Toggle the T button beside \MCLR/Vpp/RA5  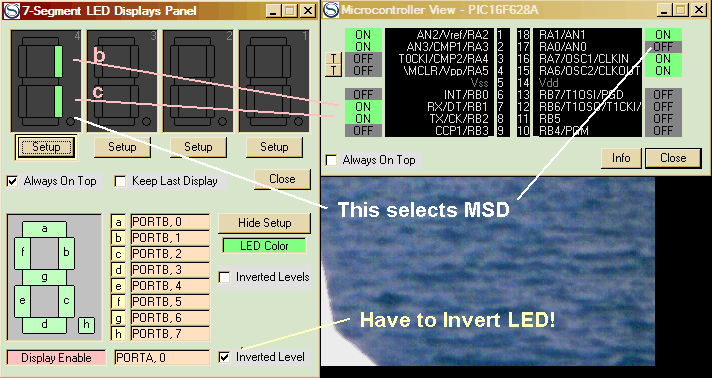click(x=333, y=70)
